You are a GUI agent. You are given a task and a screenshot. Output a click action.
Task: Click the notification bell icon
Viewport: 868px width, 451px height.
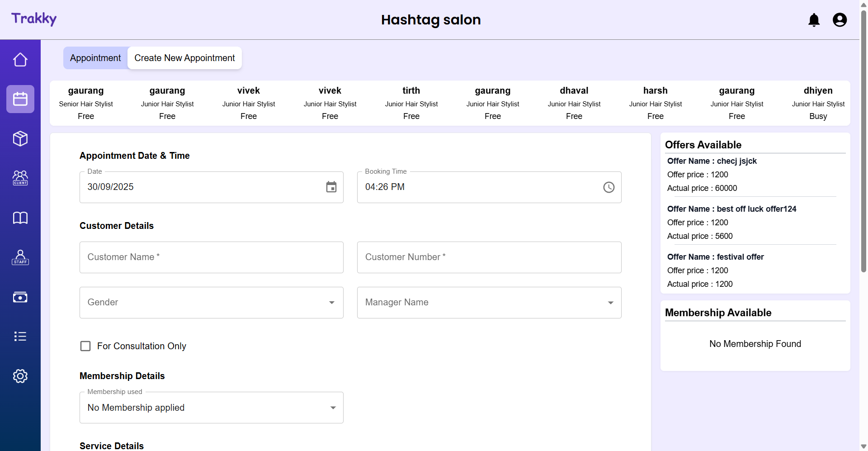(x=814, y=20)
